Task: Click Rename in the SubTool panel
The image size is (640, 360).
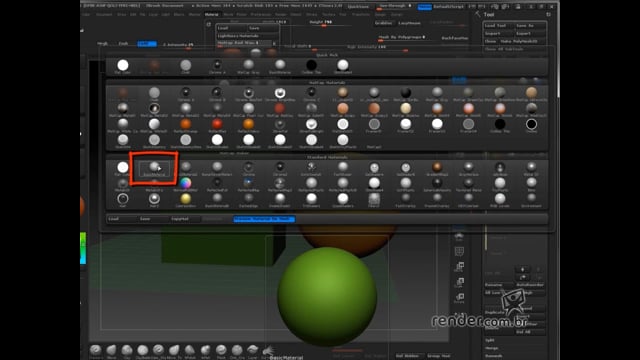Action: (499, 285)
